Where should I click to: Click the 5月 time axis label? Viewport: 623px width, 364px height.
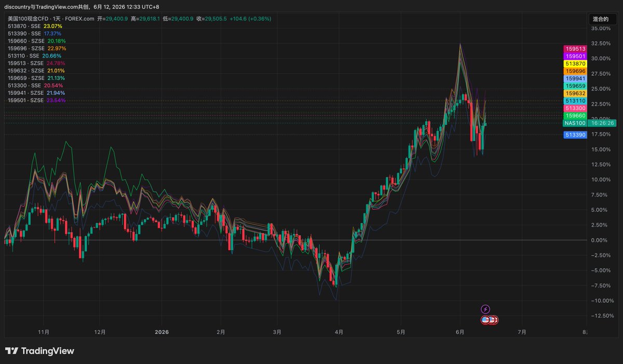(x=400, y=332)
